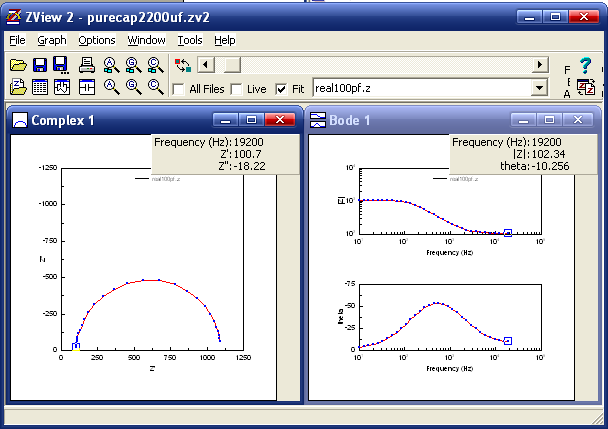Open the Options menu
Screen dimensions: 608x429
tap(97, 40)
